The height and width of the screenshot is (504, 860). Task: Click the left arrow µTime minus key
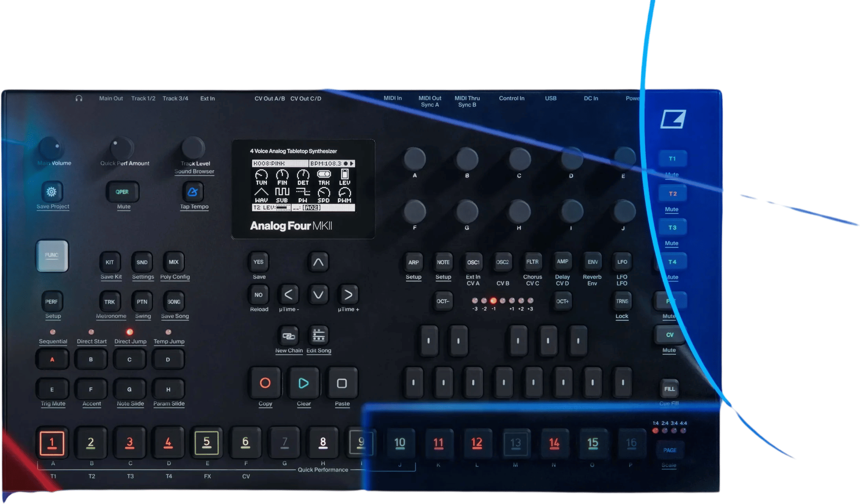pyautogui.click(x=288, y=294)
